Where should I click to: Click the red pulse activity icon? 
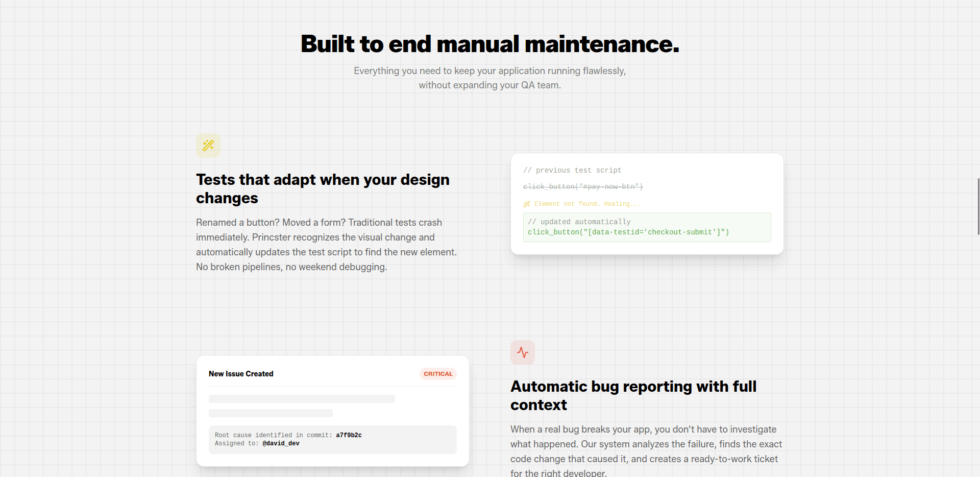tap(522, 352)
